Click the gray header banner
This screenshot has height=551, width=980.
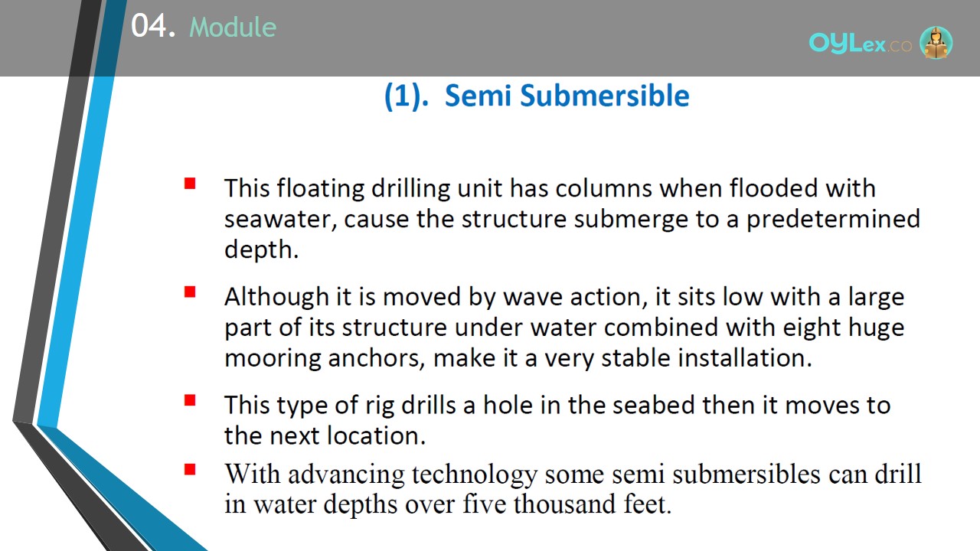click(490, 38)
